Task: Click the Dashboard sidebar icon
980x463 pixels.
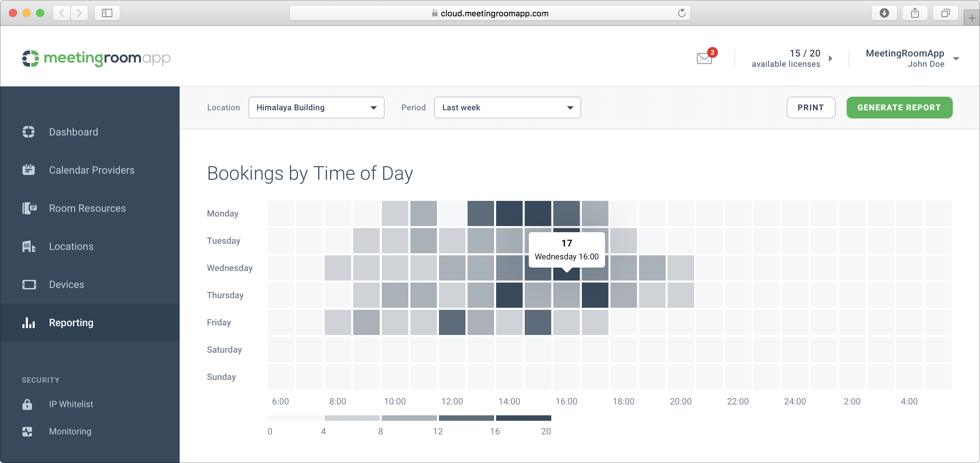Action: point(29,132)
